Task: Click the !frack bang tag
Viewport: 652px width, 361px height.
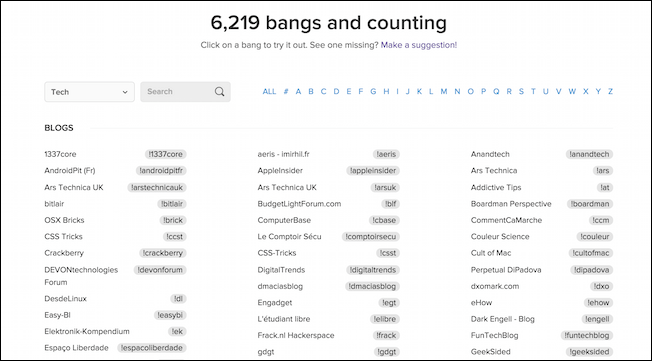Action: tap(386, 335)
